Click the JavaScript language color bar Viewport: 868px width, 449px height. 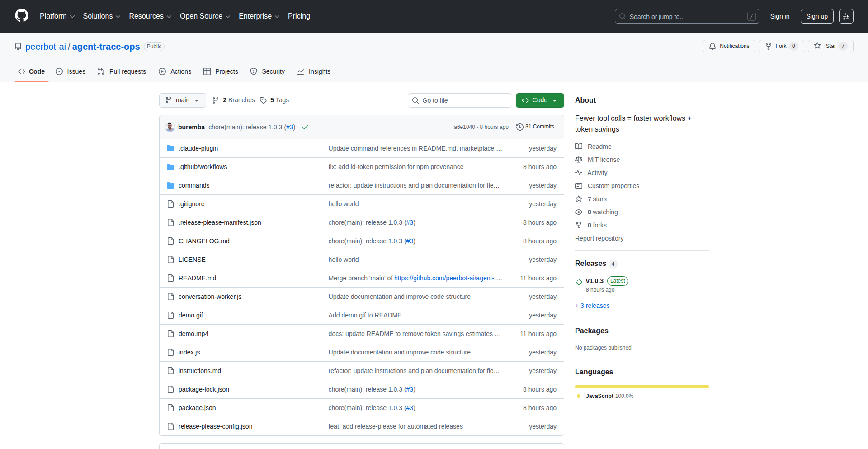[x=642, y=387]
